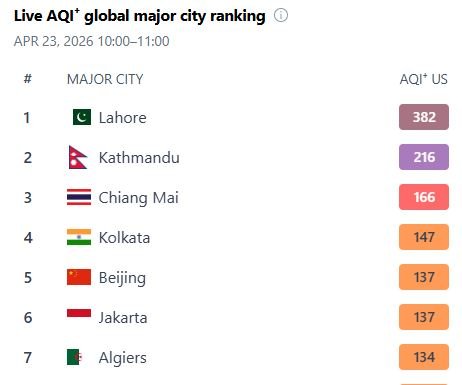Image resolution: width=462 pixels, height=385 pixels.
Task: Open Beijing air quality page
Action: tap(122, 278)
